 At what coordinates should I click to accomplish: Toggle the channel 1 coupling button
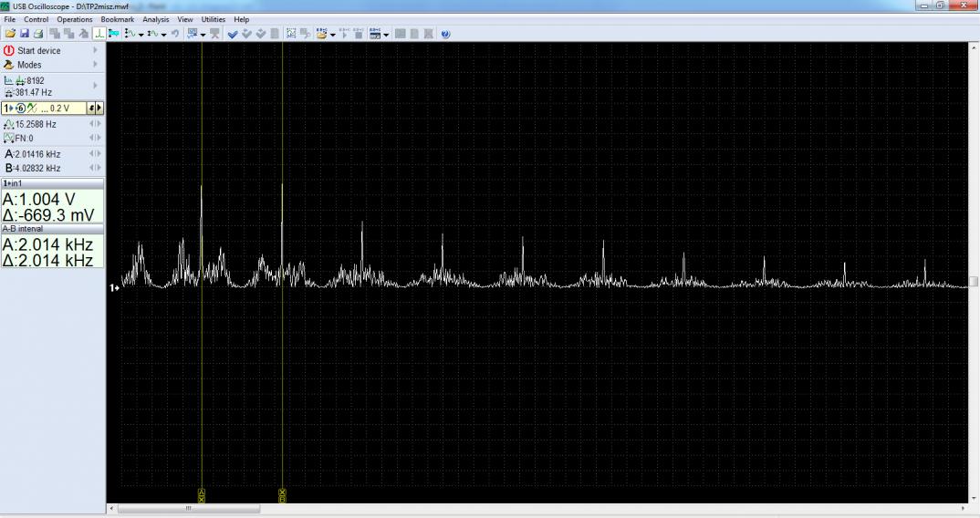(31, 109)
